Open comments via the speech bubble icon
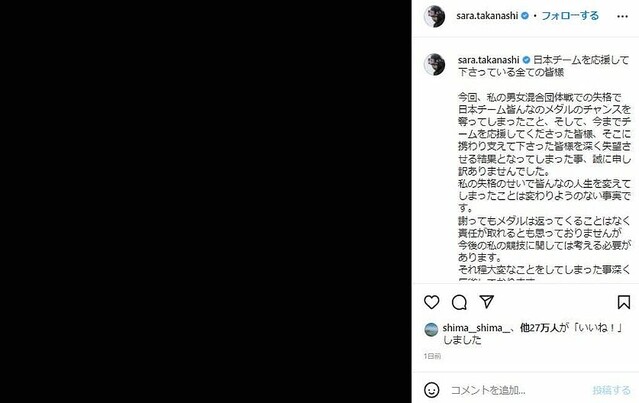 point(459,302)
